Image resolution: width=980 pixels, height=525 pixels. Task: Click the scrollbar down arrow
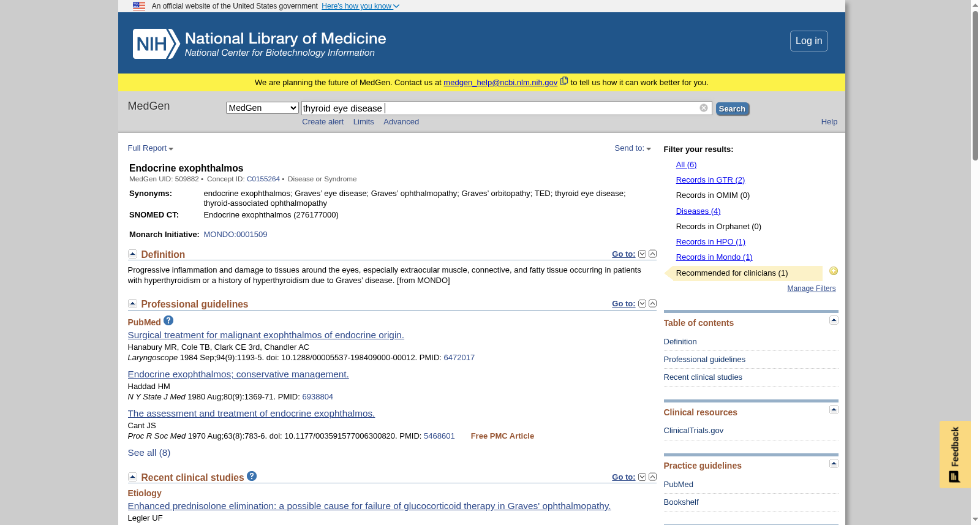click(x=975, y=519)
